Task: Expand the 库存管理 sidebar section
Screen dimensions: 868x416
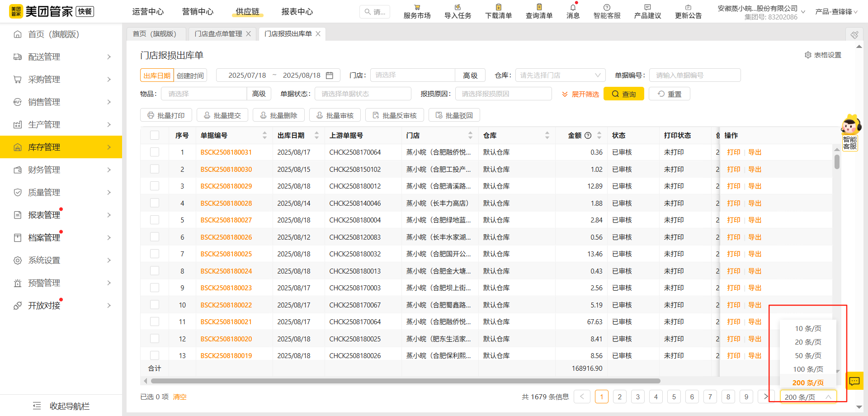Action: (x=61, y=147)
